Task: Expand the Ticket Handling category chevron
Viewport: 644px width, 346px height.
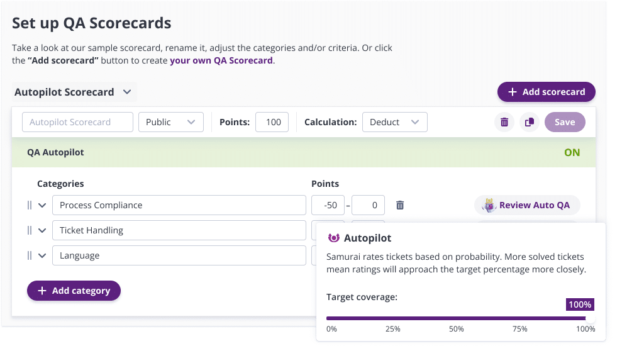Action: click(42, 230)
